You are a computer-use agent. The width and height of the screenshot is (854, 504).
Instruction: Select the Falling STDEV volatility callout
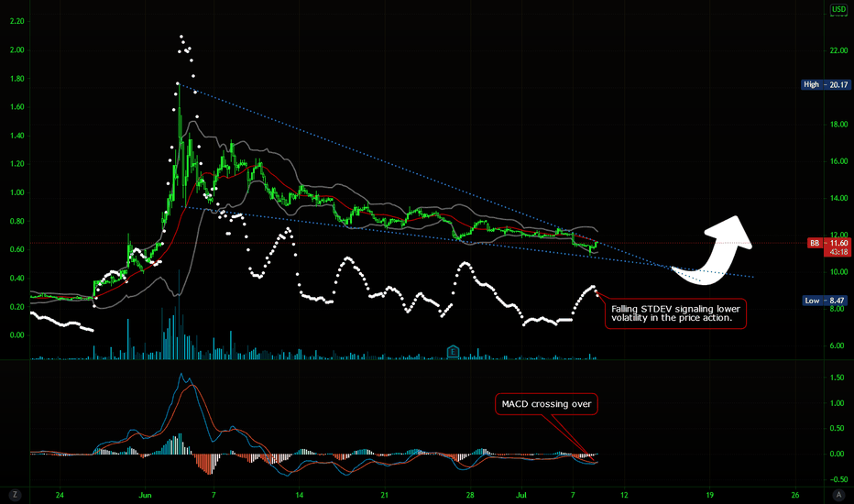675,313
